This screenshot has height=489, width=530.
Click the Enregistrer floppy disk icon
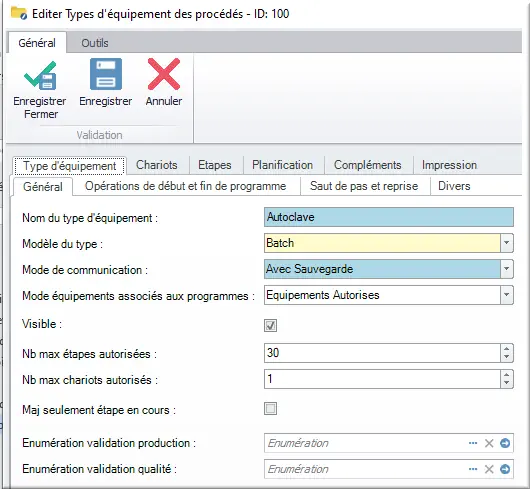point(106,74)
